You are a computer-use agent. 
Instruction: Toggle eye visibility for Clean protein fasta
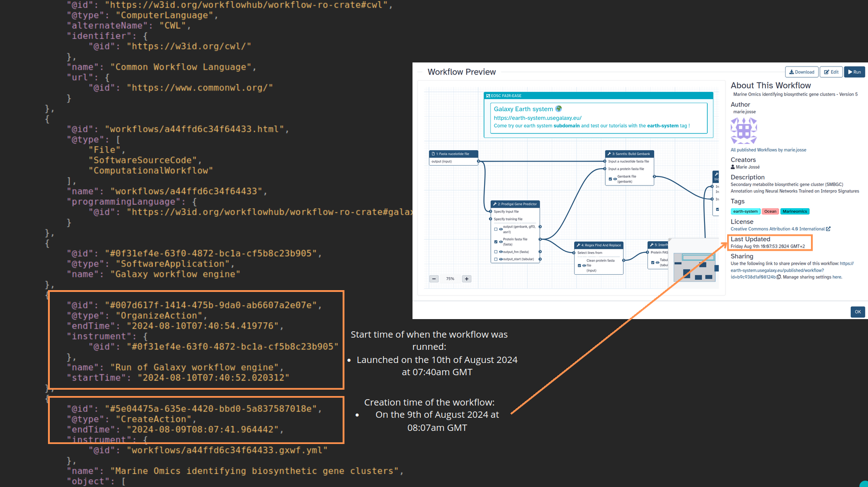584,266
